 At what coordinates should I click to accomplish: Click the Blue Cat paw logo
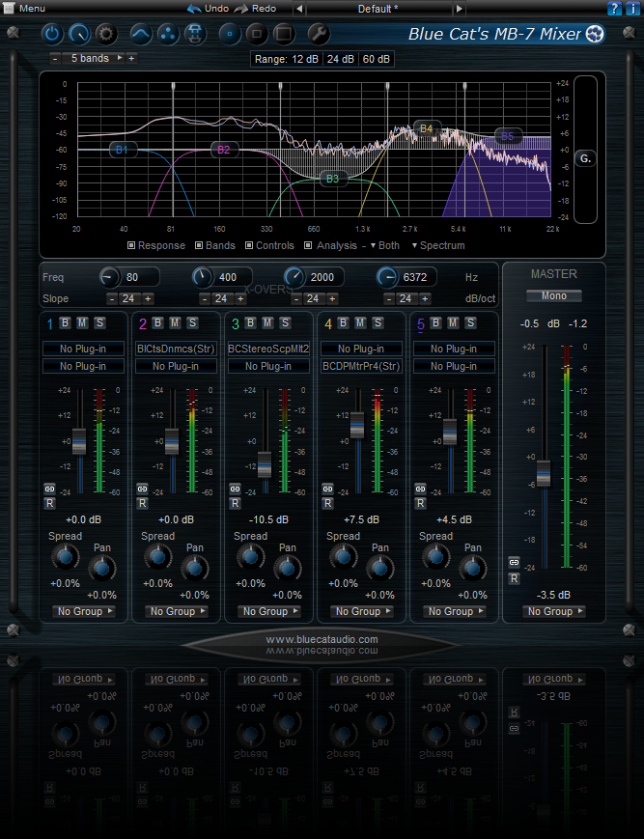596,34
